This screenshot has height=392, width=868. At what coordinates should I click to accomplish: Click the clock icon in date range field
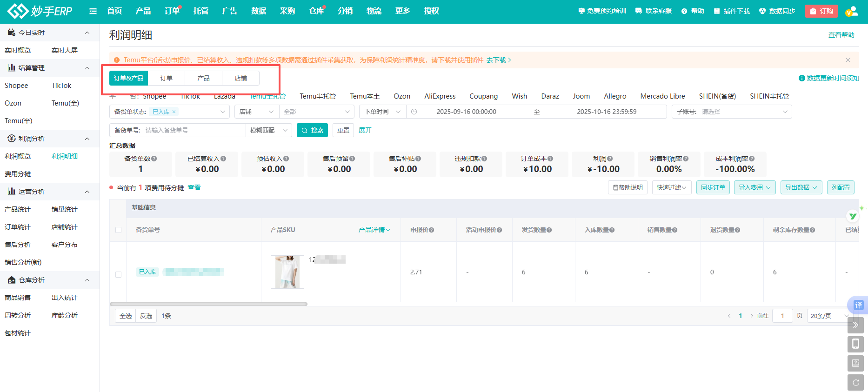pyautogui.click(x=414, y=112)
